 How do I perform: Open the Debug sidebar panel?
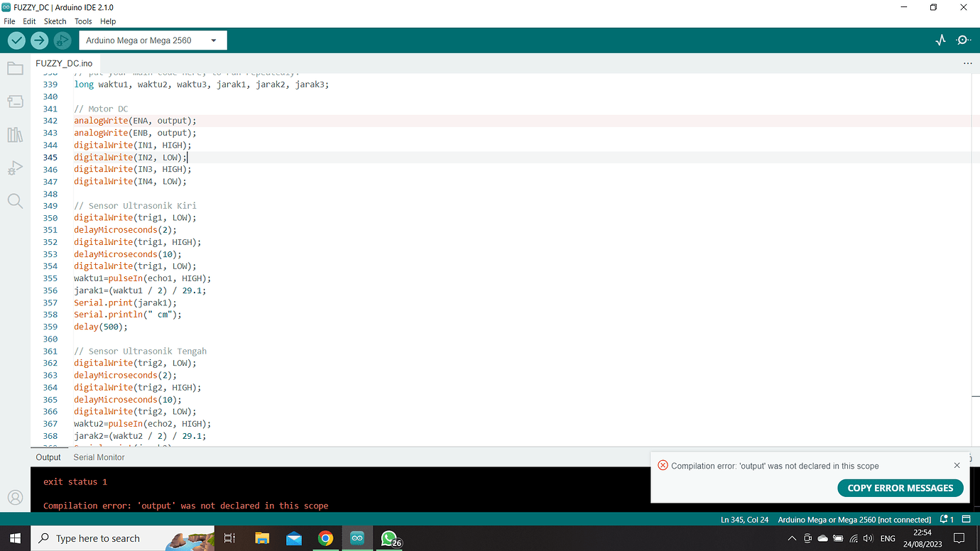[x=15, y=168]
